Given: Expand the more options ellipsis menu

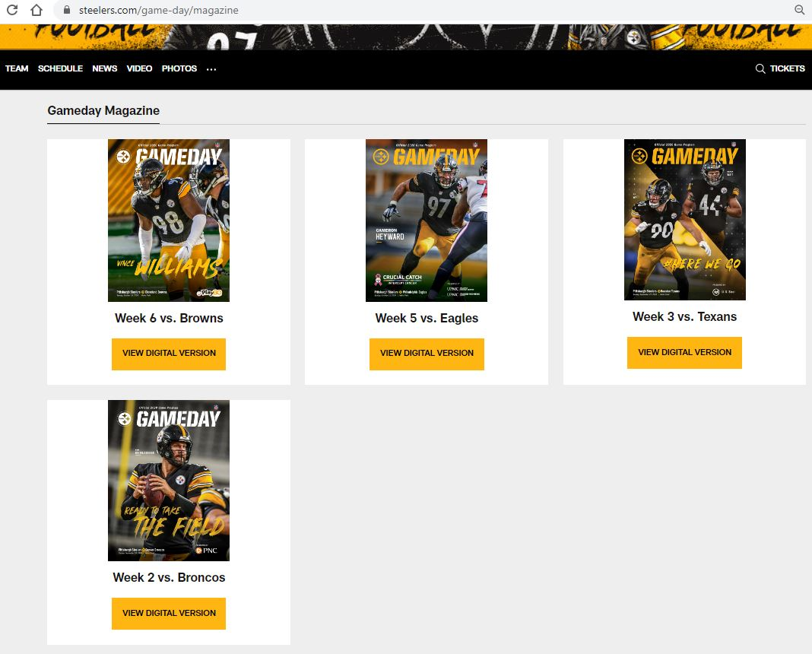Looking at the screenshot, I should pos(211,69).
